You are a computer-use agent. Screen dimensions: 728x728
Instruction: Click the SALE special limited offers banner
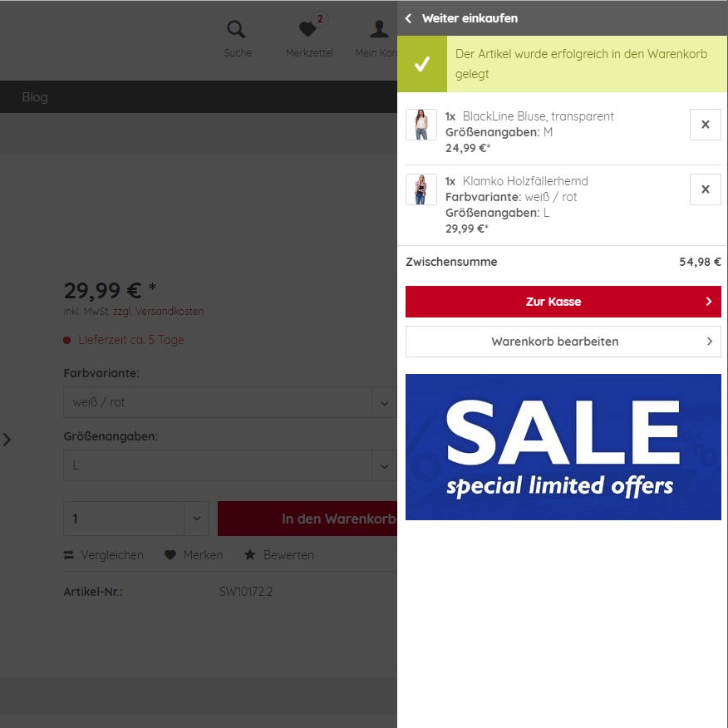pyautogui.click(x=563, y=446)
